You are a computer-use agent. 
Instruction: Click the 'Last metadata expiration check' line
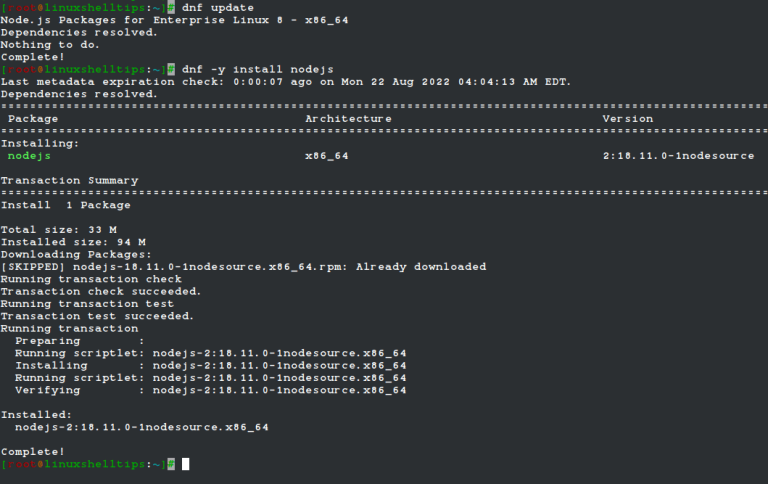point(286,82)
